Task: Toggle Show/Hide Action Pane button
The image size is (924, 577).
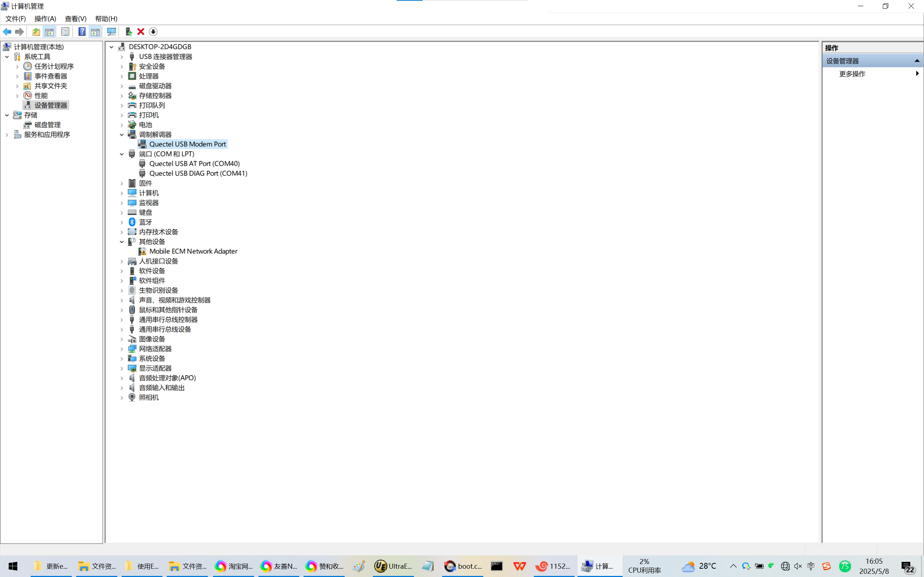Action: click(95, 32)
